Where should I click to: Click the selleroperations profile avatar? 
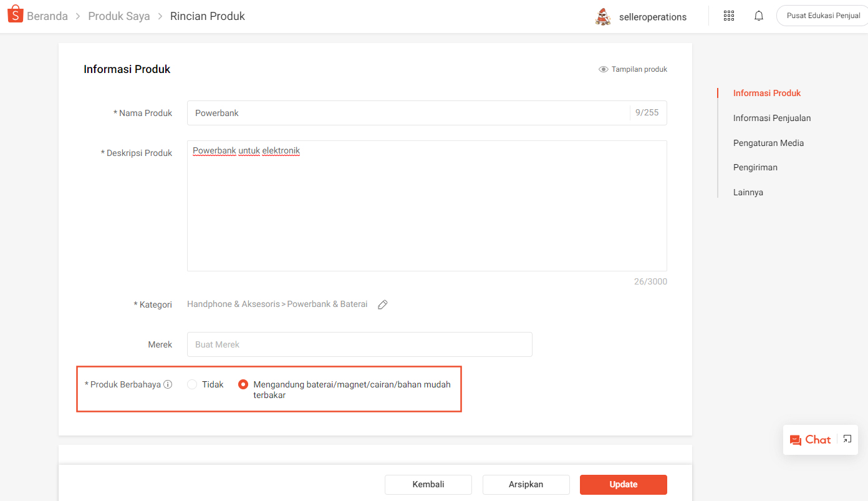pyautogui.click(x=602, y=16)
